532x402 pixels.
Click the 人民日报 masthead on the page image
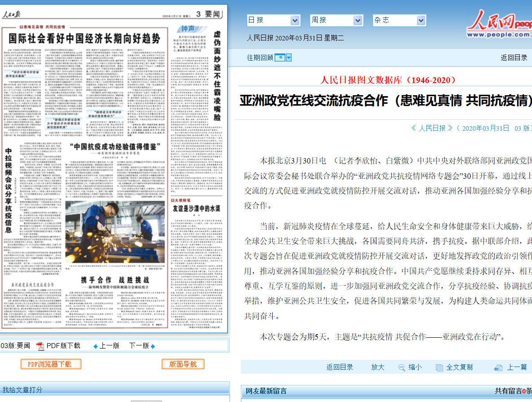pyautogui.click(x=11, y=14)
